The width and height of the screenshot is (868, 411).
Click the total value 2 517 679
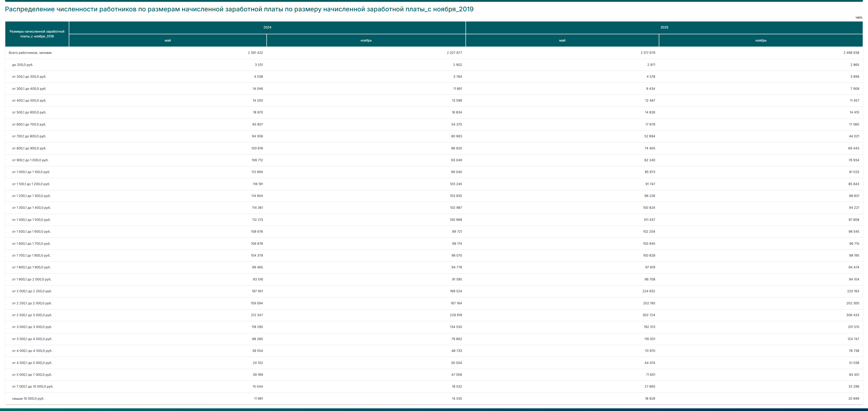point(648,53)
